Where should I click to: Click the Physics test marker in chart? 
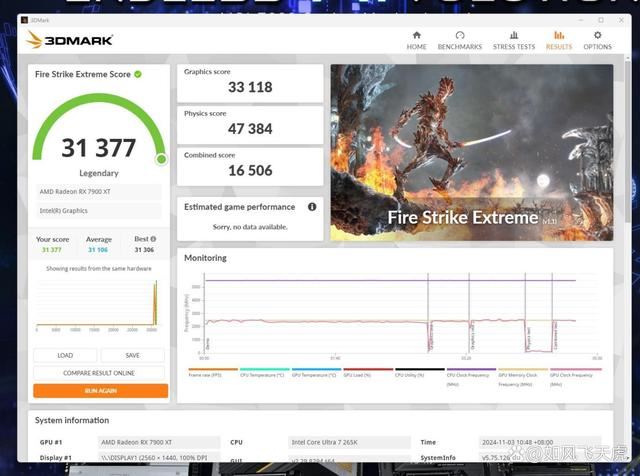pyautogui.click(x=525, y=313)
